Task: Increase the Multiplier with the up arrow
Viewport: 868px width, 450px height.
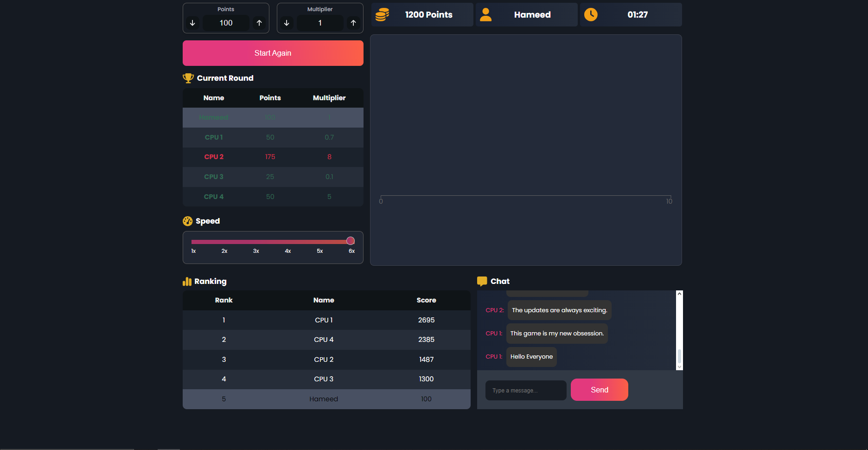Action: coord(353,23)
